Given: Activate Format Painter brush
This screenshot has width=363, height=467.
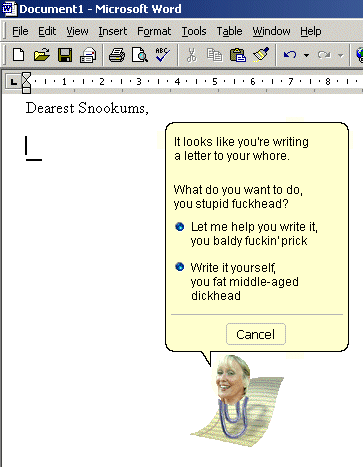Looking at the screenshot, I should click(261, 54).
